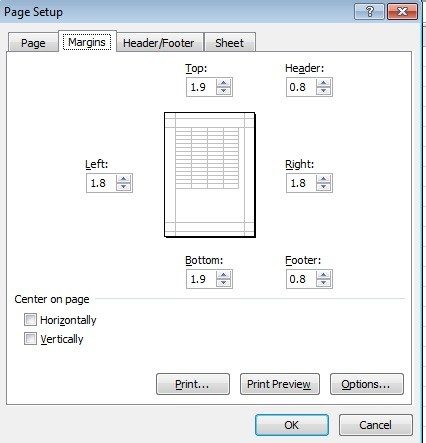This screenshot has width=426, height=443.
Task: Decrease the Footer margin with down arrow
Action: (x=323, y=283)
